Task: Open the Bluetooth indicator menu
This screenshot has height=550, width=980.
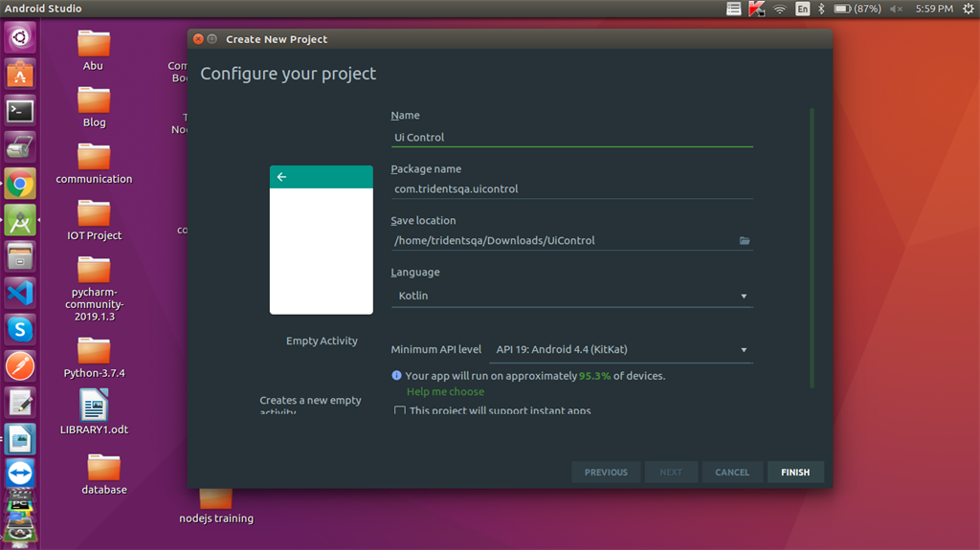Action: tap(821, 9)
